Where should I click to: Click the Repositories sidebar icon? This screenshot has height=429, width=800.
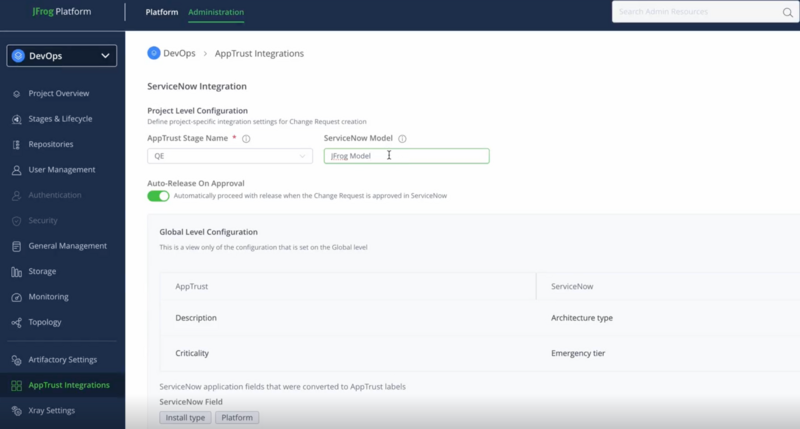click(x=16, y=145)
